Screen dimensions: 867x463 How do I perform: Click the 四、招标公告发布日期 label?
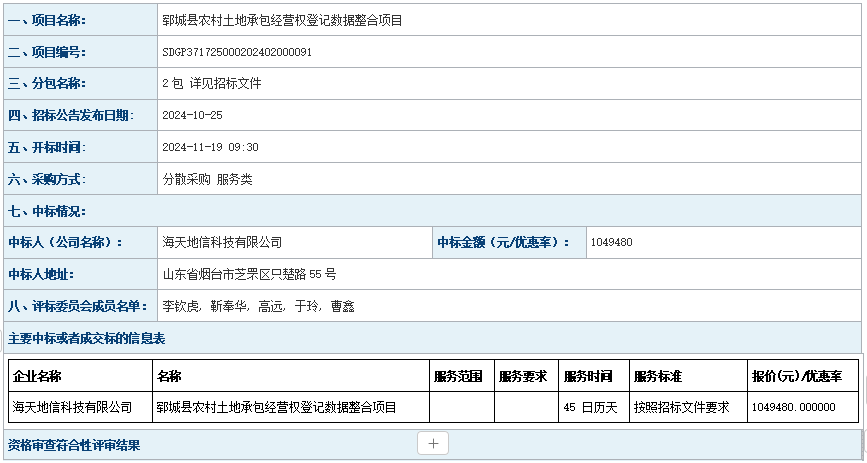click(x=71, y=116)
